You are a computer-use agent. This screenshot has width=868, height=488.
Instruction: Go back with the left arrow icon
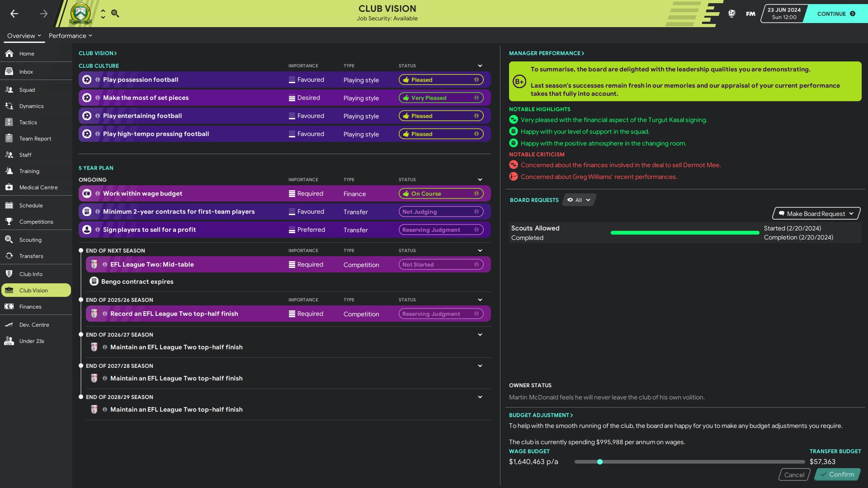tap(14, 14)
